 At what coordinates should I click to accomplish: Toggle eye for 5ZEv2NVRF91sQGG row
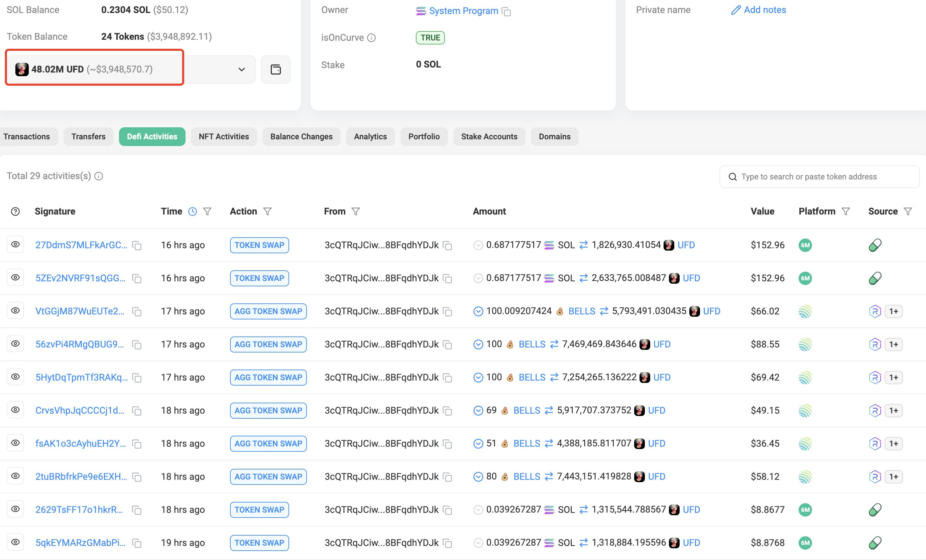[x=15, y=278]
